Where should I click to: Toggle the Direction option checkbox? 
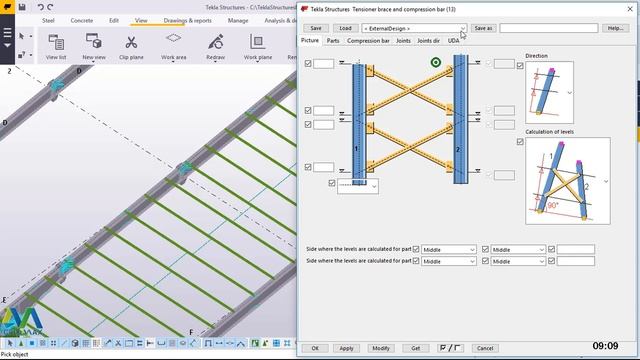520,65
